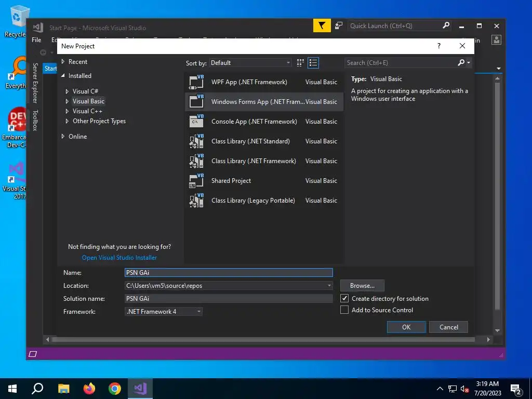Pick the Class Library (.NET Framework) icon
The height and width of the screenshot is (399, 532).
click(x=196, y=161)
